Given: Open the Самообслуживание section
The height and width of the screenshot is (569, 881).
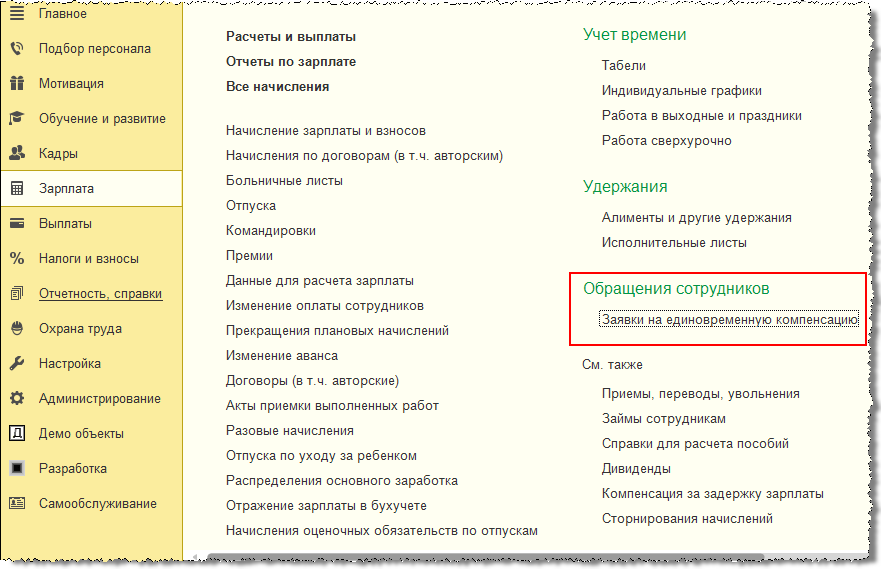Looking at the screenshot, I should tap(97, 503).
